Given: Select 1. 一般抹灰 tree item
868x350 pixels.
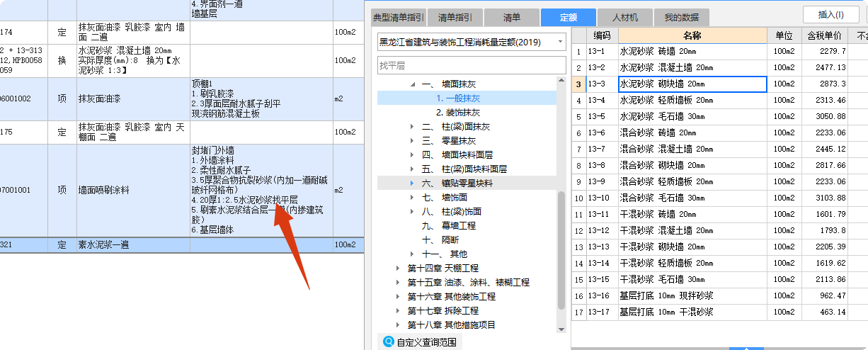Looking at the screenshot, I should pyautogui.click(x=458, y=98).
